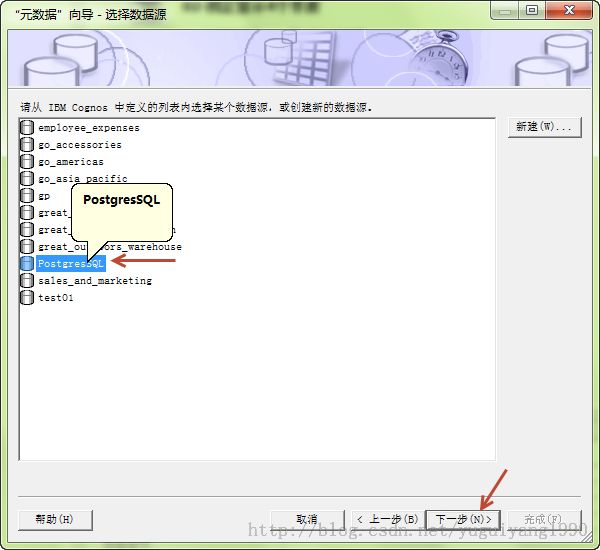The image size is (600, 550).
Task: Click the 取消 cancel button
Action: [307, 519]
